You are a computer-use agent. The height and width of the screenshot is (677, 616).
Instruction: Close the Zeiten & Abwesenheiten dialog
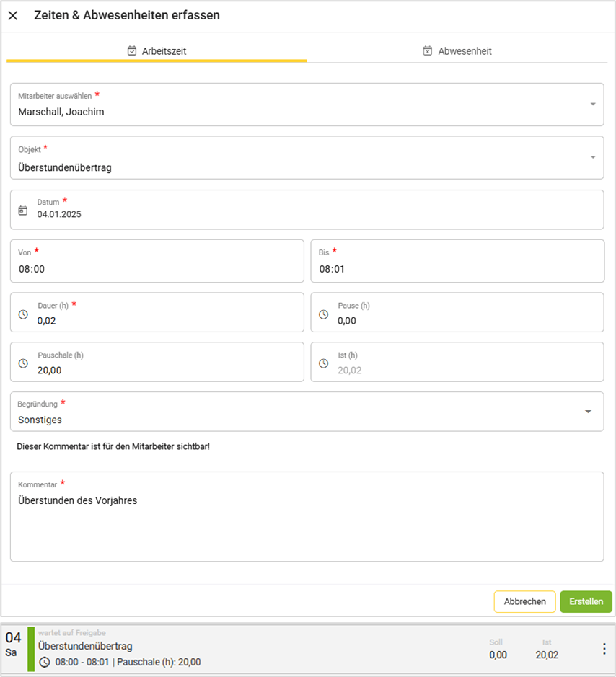[13, 15]
